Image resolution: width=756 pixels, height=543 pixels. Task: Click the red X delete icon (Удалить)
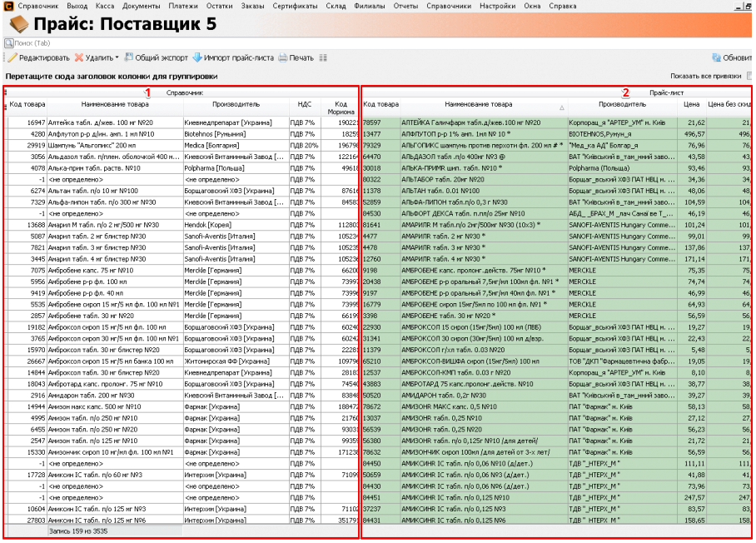click(79, 58)
